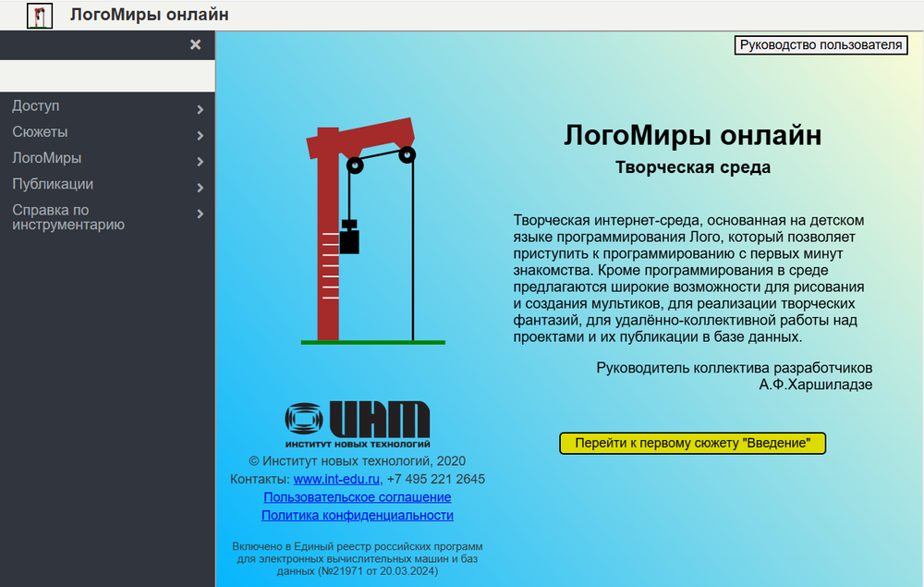Expand the ЛогоМиры menu chevron
The height and width of the screenshot is (587, 924).
point(201,162)
